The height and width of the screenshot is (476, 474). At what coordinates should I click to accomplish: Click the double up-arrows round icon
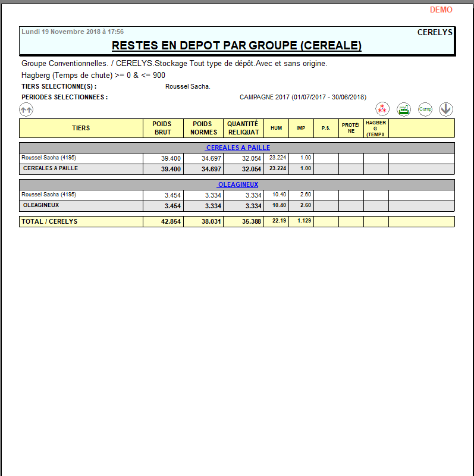[x=26, y=109]
